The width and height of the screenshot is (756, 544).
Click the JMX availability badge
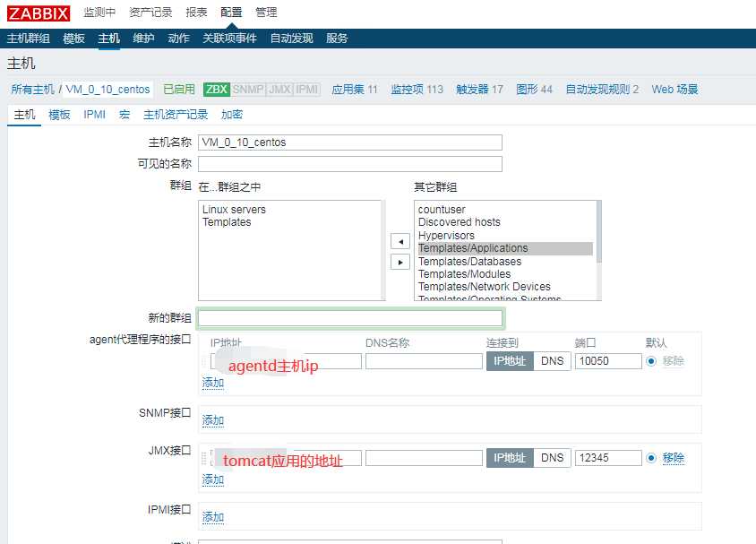pos(279,90)
